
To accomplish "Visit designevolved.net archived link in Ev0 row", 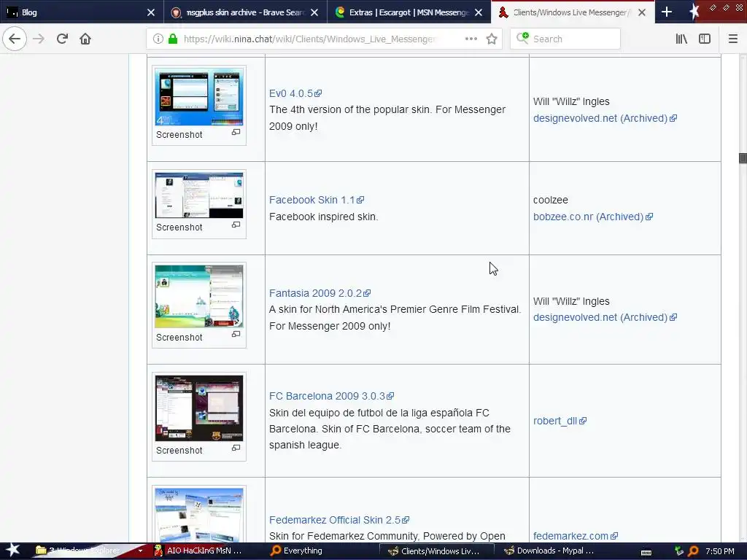I will tap(605, 118).
